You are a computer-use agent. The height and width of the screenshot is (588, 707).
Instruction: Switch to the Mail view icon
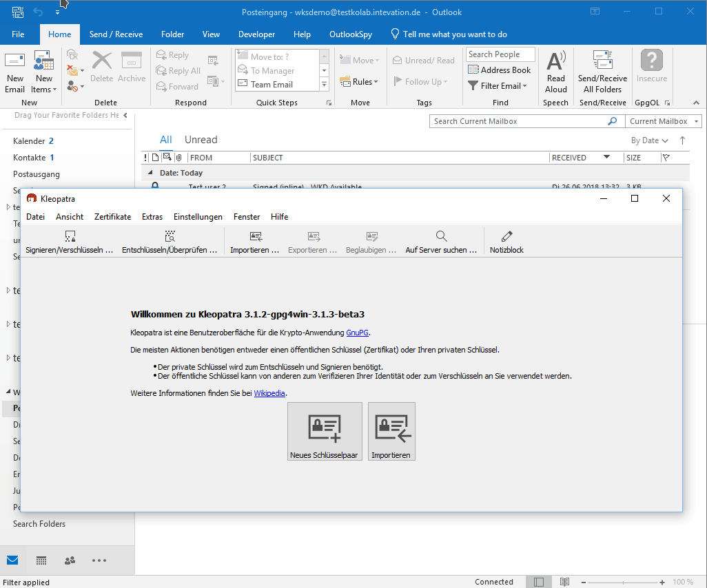pyautogui.click(x=12, y=560)
